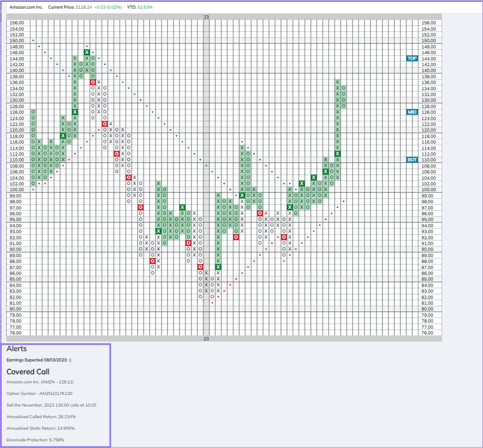Click the MID marker at 126.00
483x448 pixels.
point(412,112)
